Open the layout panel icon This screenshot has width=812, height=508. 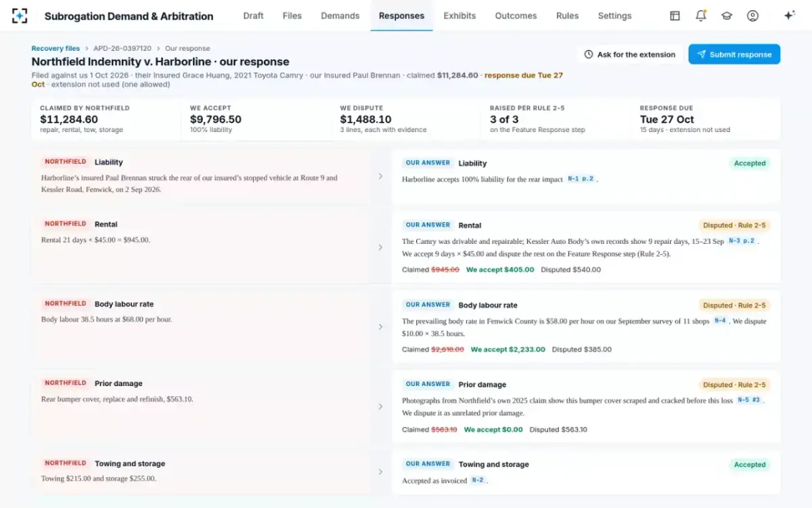pyautogui.click(x=675, y=16)
